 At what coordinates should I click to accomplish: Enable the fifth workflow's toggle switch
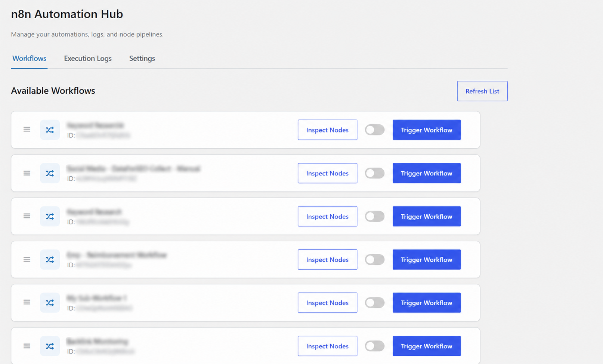click(x=375, y=303)
